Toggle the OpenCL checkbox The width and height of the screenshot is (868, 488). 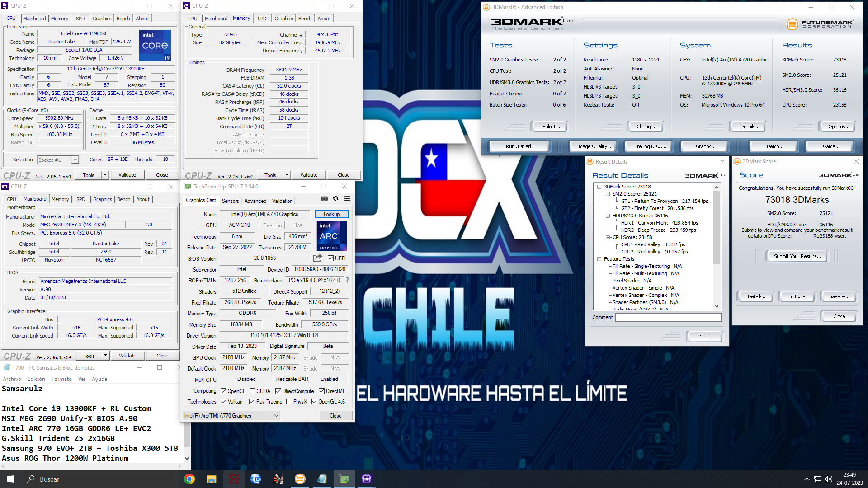pyautogui.click(x=223, y=391)
